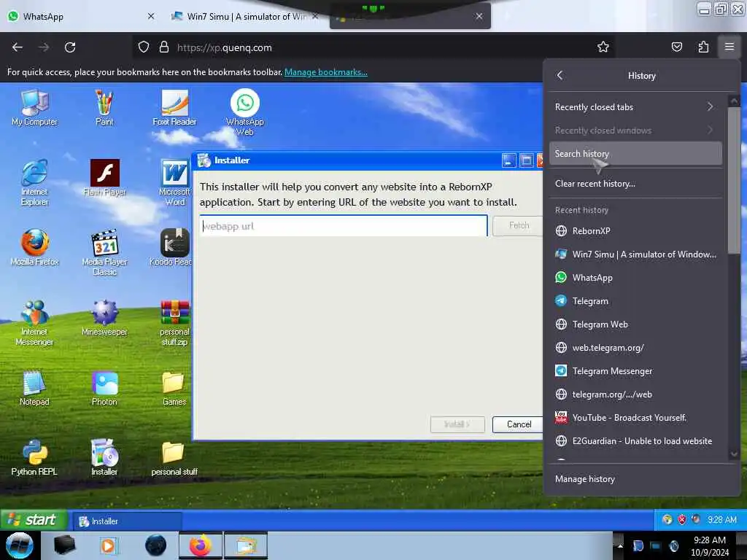Image resolution: width=747 pixels, height=560 pixels.
Task: Open Notepad desktop icon
Action: click(x=34, y=388)
